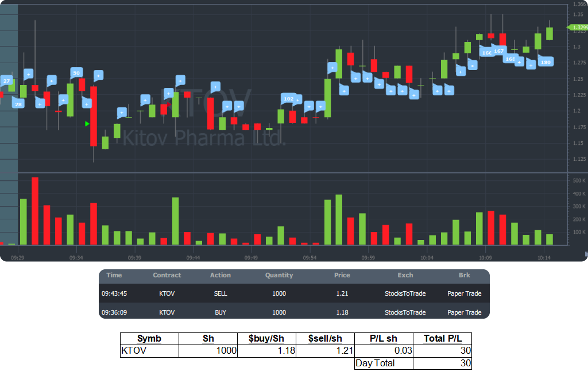The image size is (588, 387).
Task: Open the news flag numbered 28
Action: 18,104
